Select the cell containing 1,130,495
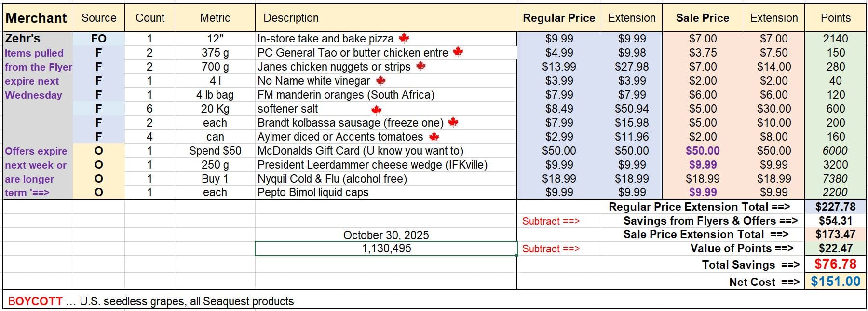Image resolution: width=868 pixels, height=311 pixels. coord(386,249)
